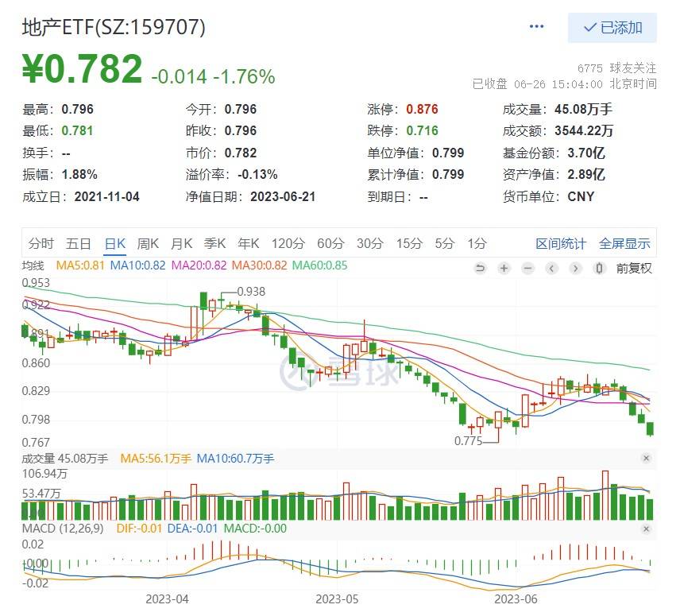Viewport: 680px width, 616px height.
Task: Switch to the 1分 interval tab
Action: (477, 243)
